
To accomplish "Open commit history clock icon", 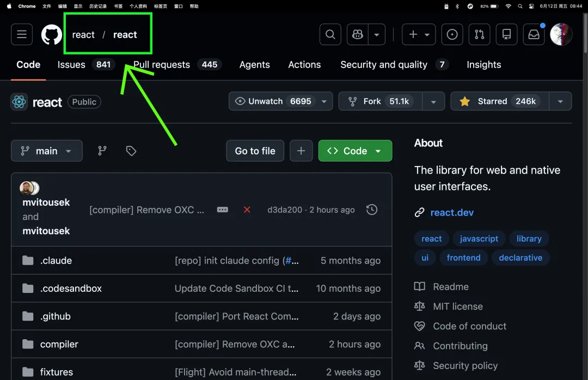I will (372, 210).
